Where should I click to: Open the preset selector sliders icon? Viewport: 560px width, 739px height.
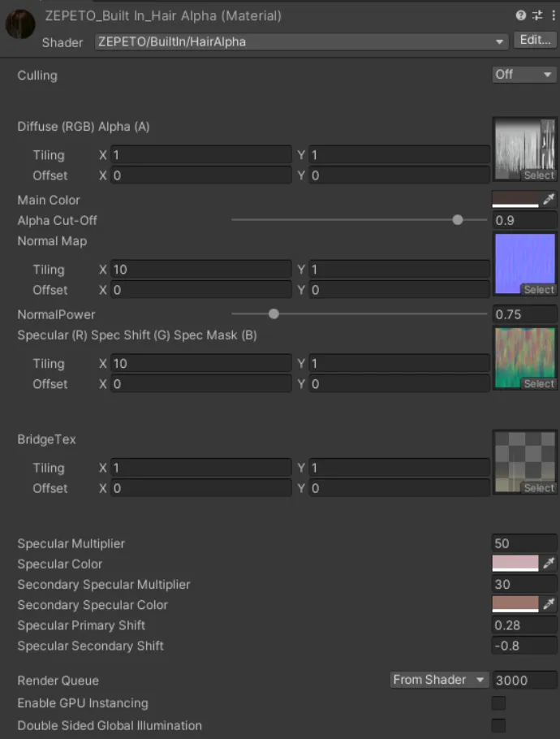(537, 15)
